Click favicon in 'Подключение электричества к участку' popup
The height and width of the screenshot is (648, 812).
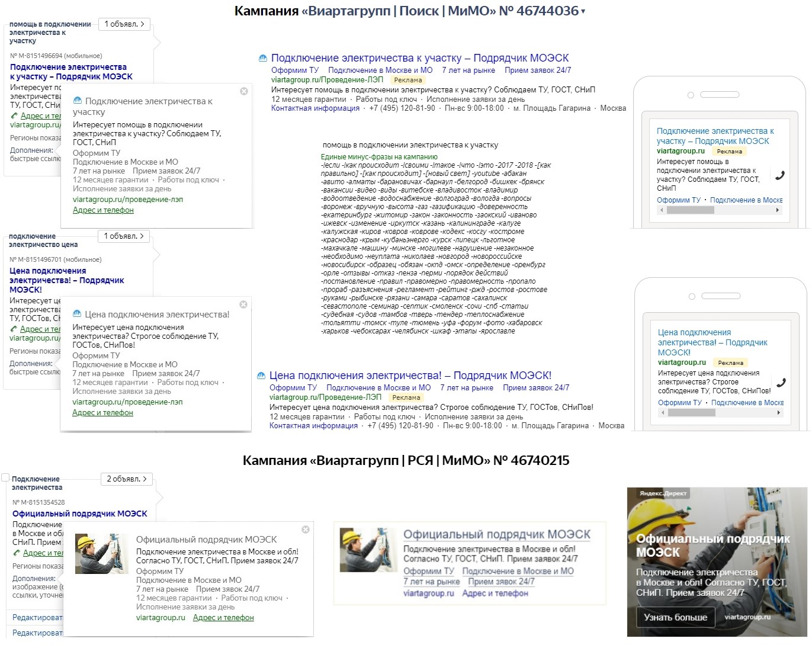click(x=78, y=101)
